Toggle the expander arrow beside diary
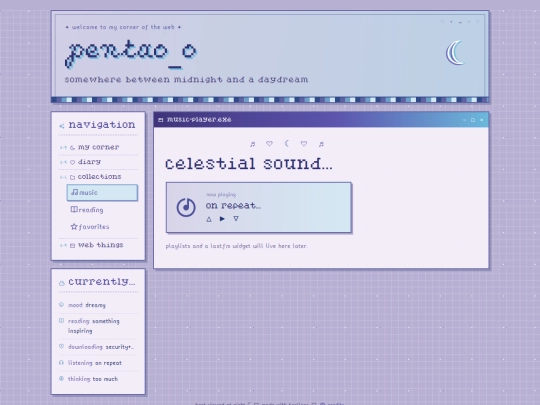Viewport: 540px width, 405px height. [x=63, y=162]
